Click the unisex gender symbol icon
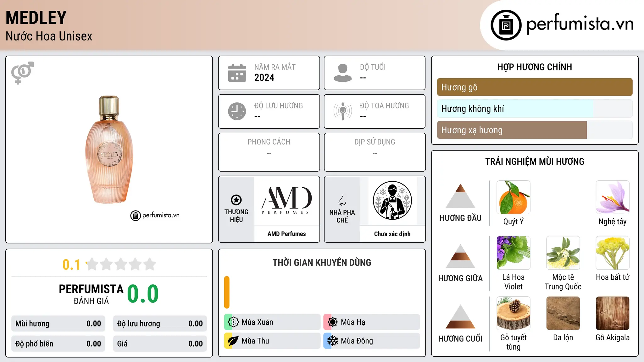644x362 pixels. (22, 73)
